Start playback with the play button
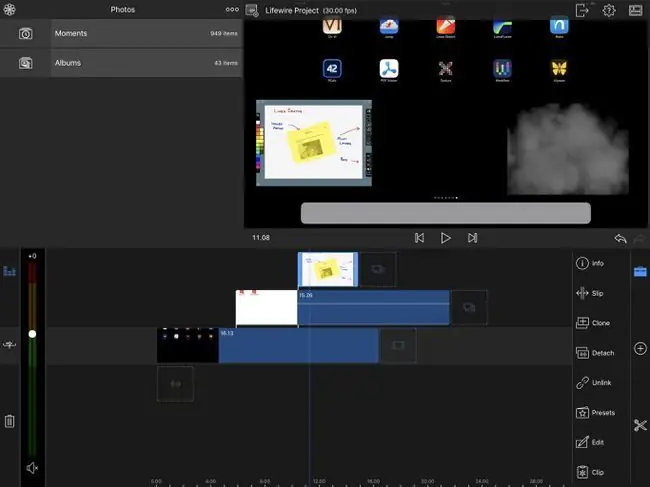 point(446,238)
